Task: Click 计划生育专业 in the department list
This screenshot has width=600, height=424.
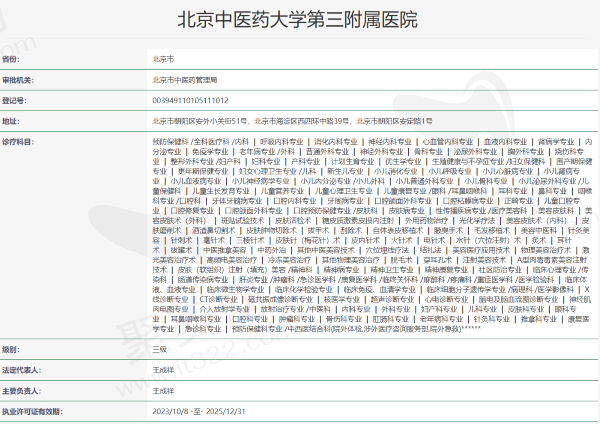Action: [x=352, y=162]
